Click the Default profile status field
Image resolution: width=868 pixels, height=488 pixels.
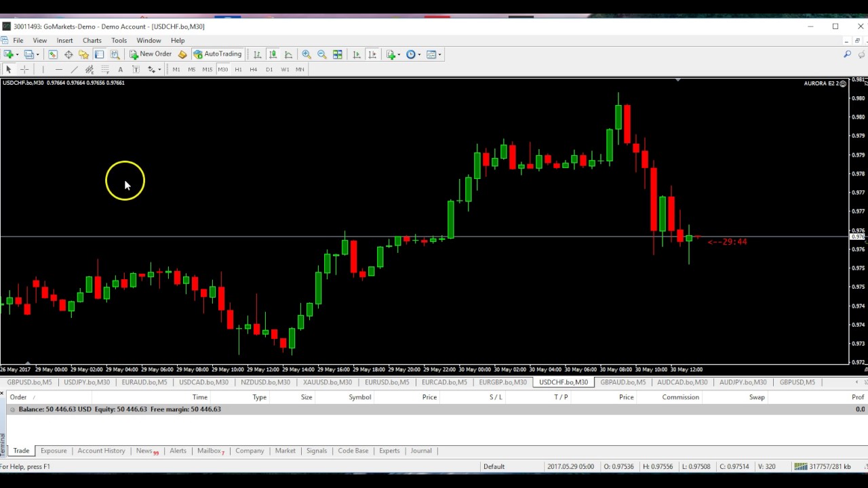(x=494, y=466)
